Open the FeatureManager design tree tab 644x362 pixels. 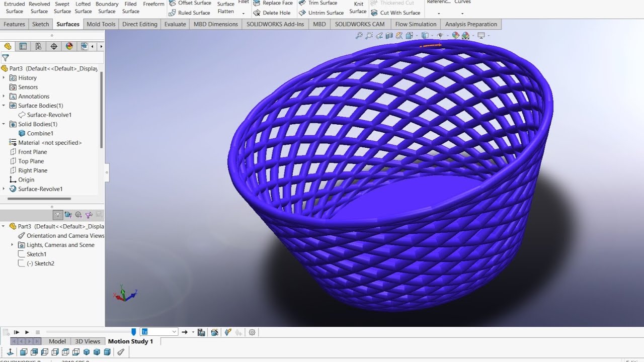click(x=8, y=46)
